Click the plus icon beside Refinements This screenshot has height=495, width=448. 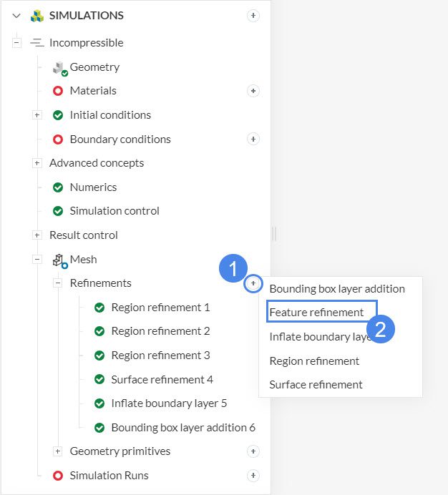coord(253,284)
